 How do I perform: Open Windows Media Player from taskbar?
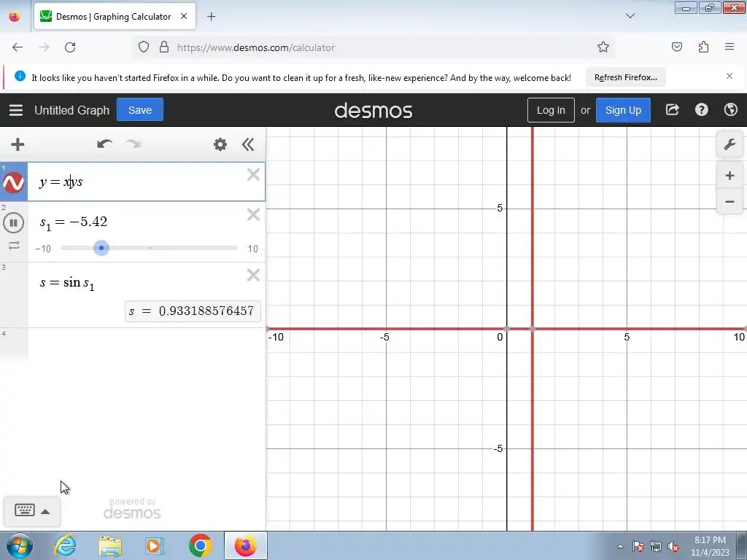coord(155,545)
